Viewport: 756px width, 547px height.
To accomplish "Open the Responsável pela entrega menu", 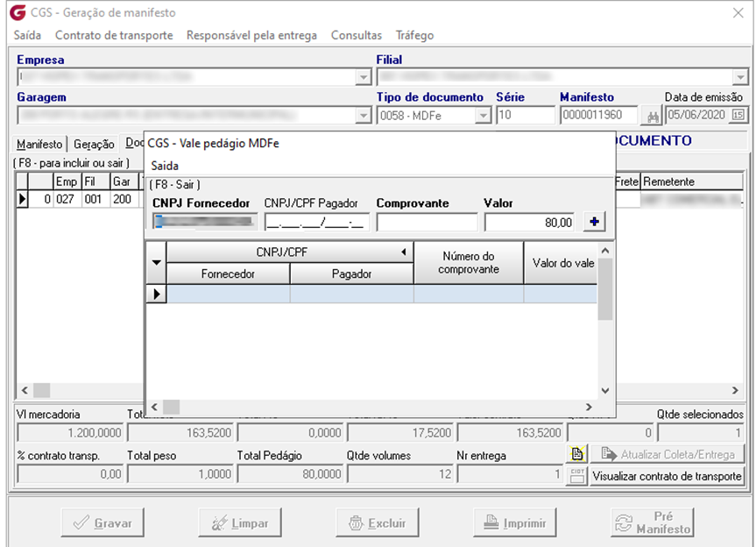I will 251,35.
